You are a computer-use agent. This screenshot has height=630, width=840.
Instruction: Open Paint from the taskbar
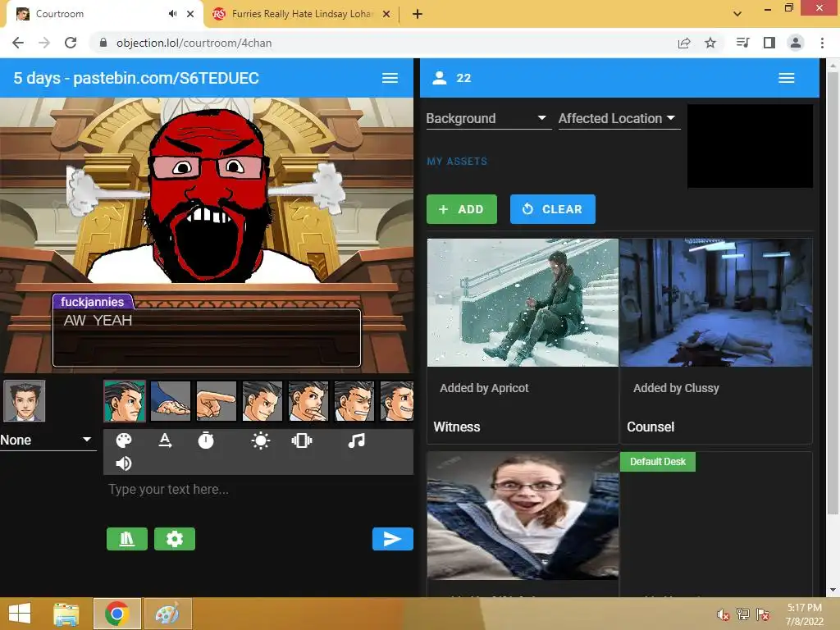tap(167, 614)
